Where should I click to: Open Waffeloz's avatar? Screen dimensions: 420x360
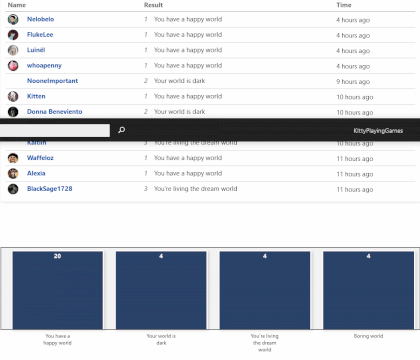pyautogui.click(x=13, y=158)
